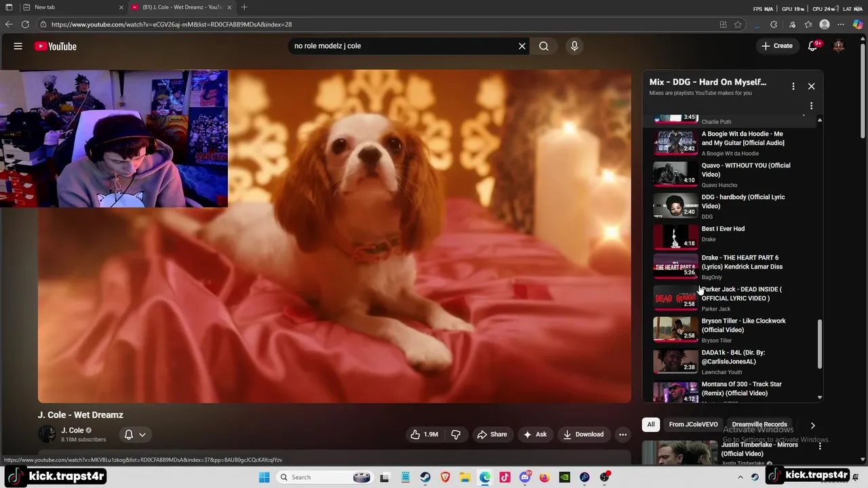Show hidden system tray icons
This screenshot has width=868, height=488.
[740, 477]
